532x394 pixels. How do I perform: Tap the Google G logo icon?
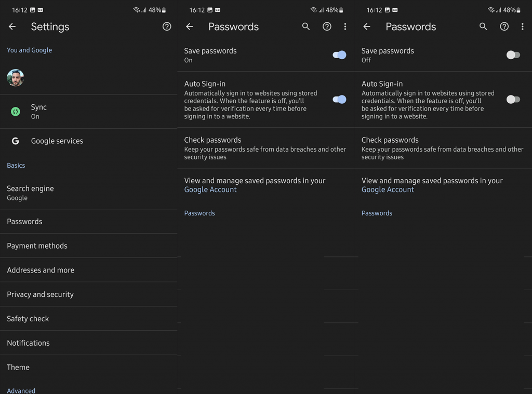click(x=15, y=141)
